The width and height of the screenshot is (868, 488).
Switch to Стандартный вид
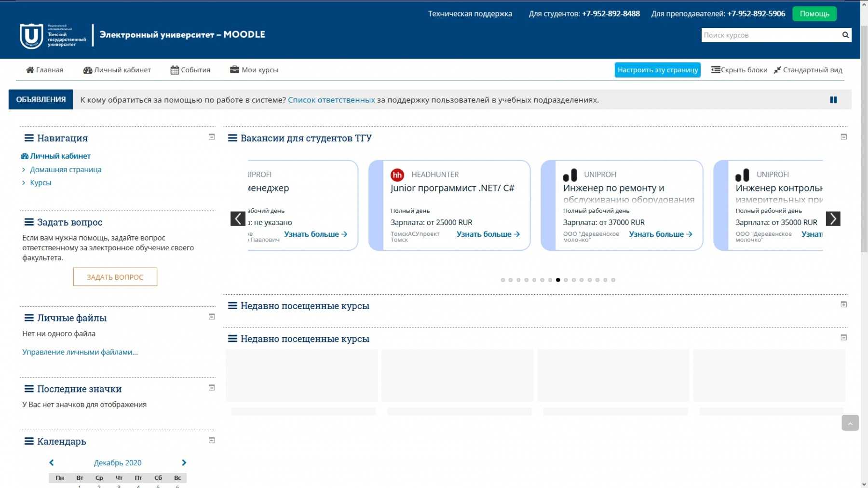click(x=808, y=70)
